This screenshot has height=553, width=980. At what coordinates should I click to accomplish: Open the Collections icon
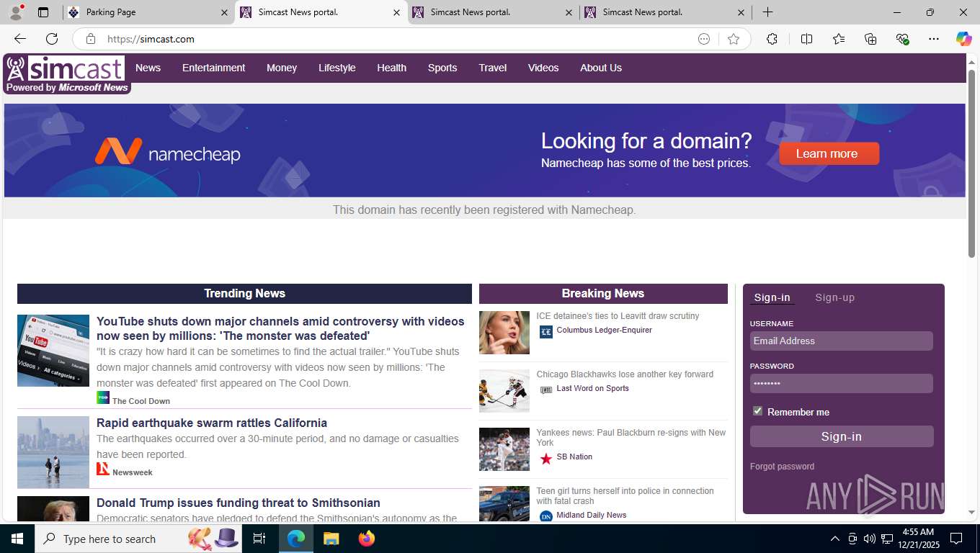[x=870, y=39]
